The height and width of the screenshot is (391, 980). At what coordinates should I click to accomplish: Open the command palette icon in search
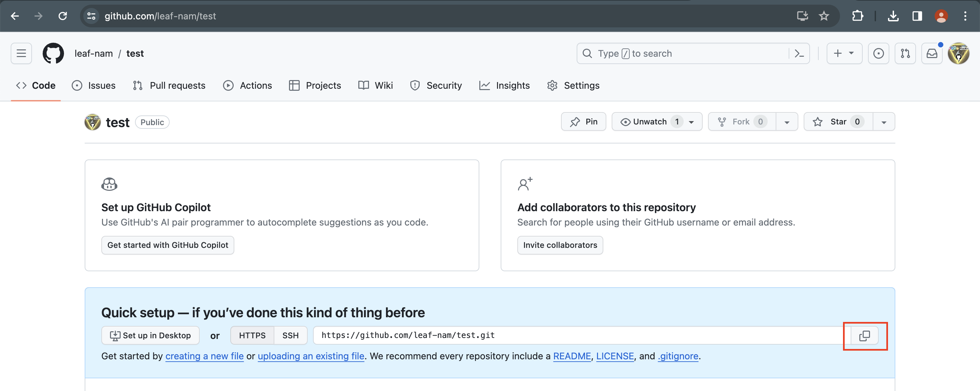coord(799,53)
